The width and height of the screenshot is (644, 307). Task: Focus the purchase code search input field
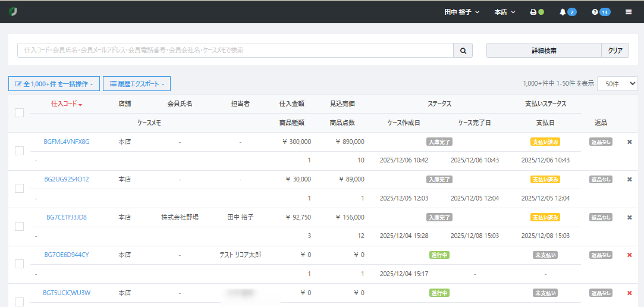pyautogui.click(x=235, y=51)
